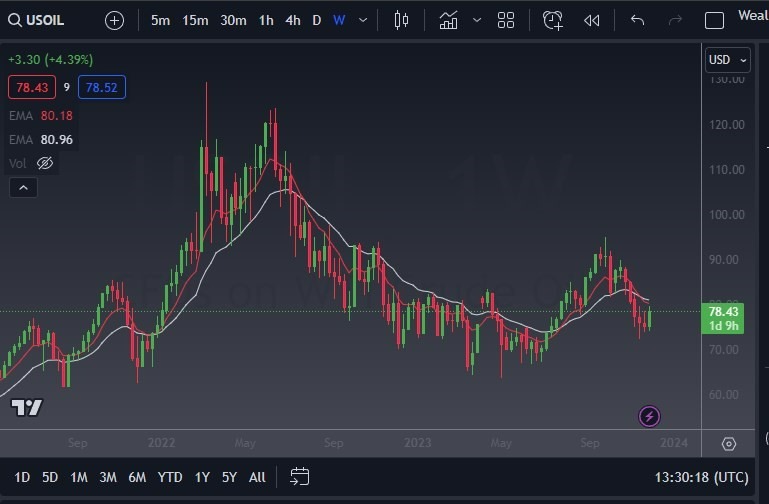This screenshot has height=504, width=769.
Task: Click the 13:30:18 (UTC) timezone clock
Action: click(701, 477)
